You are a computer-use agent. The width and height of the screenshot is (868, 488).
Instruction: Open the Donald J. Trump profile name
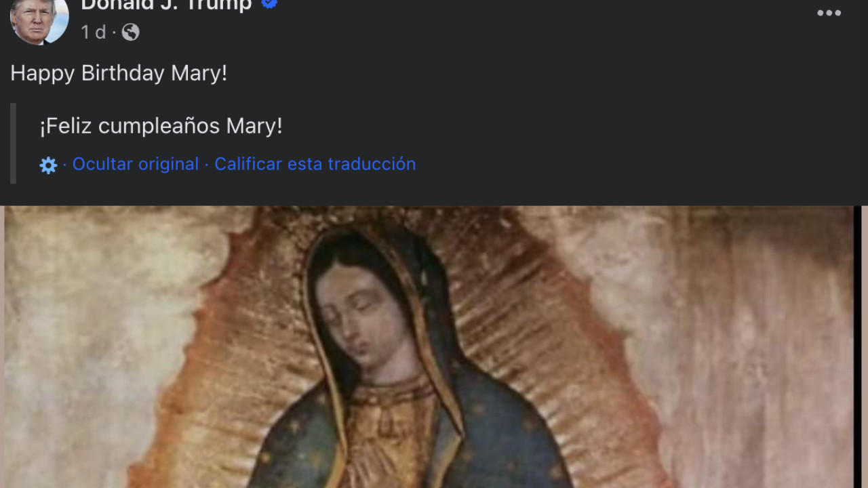(x=166, y=5)
